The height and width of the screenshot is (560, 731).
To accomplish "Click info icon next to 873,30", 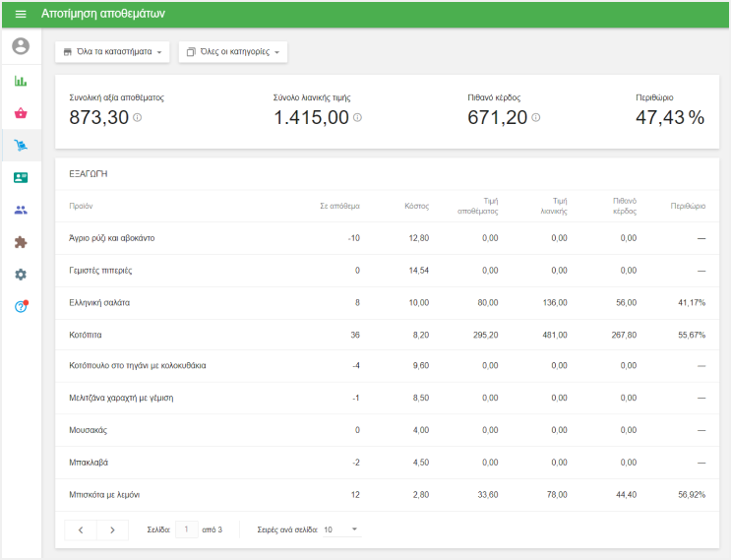I will tap(137, 118).
